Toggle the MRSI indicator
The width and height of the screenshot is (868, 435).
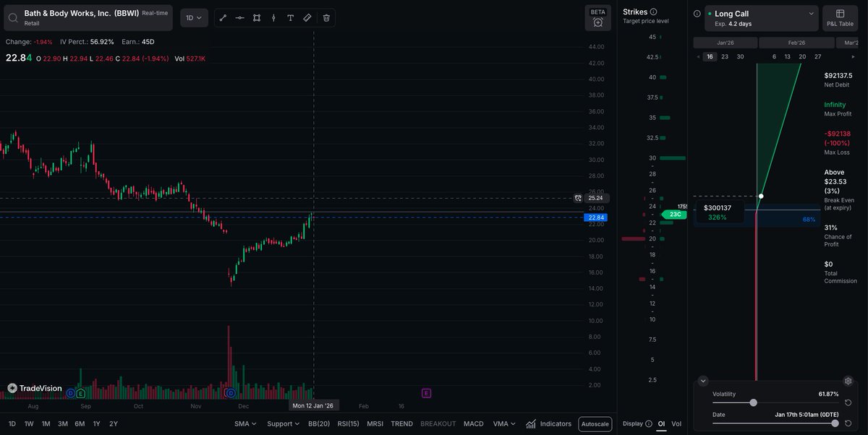pos(375,423)
